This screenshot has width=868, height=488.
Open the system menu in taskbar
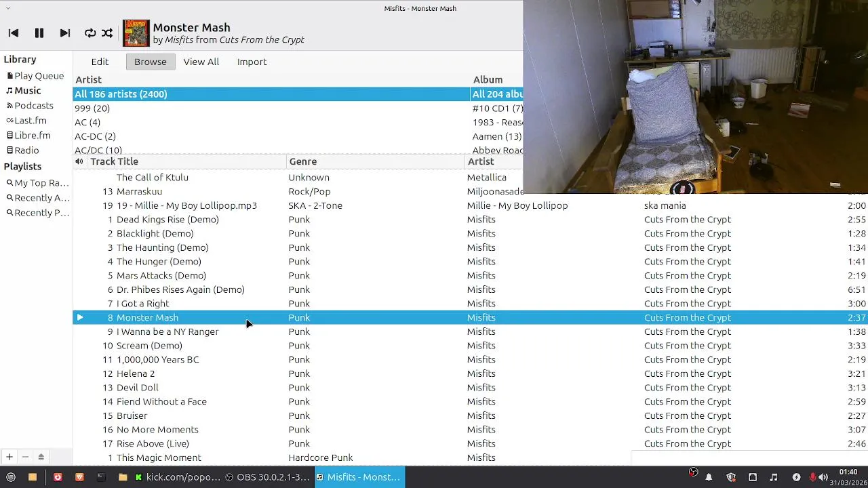(11, 477)
